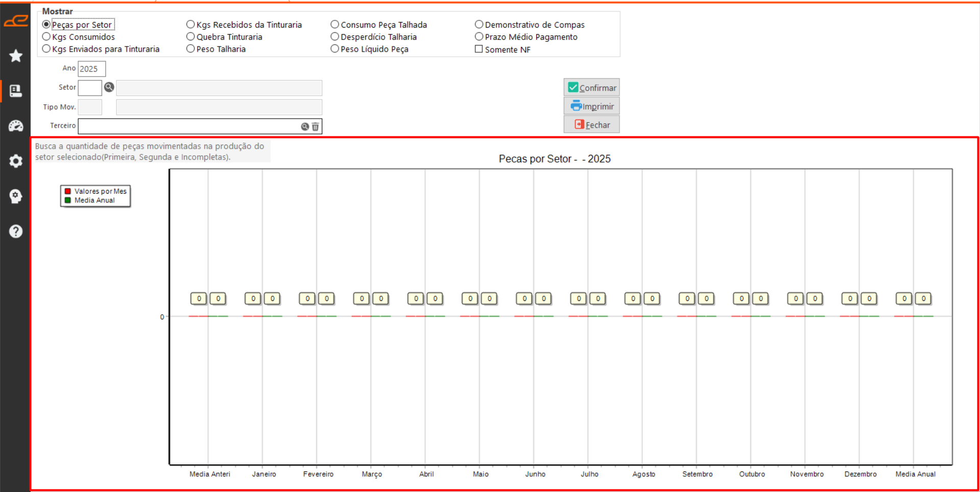Image resolution: width=980 pixels, height=492 pixels.
Task: Click the Terceiro search icon
Action: [305, 127]
